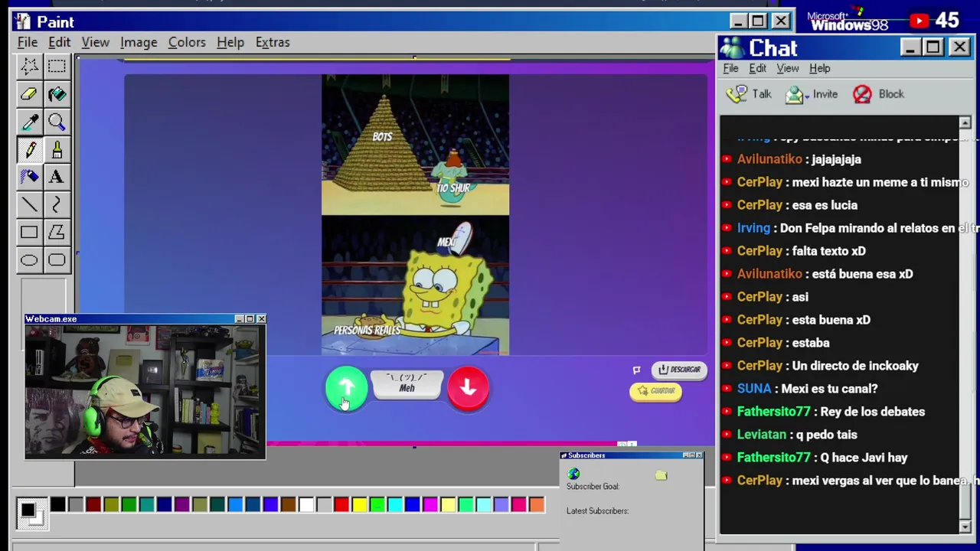Select the Rounded Rectangle tool
This screenshot has width=980, height=551.
tap(57, 260)
